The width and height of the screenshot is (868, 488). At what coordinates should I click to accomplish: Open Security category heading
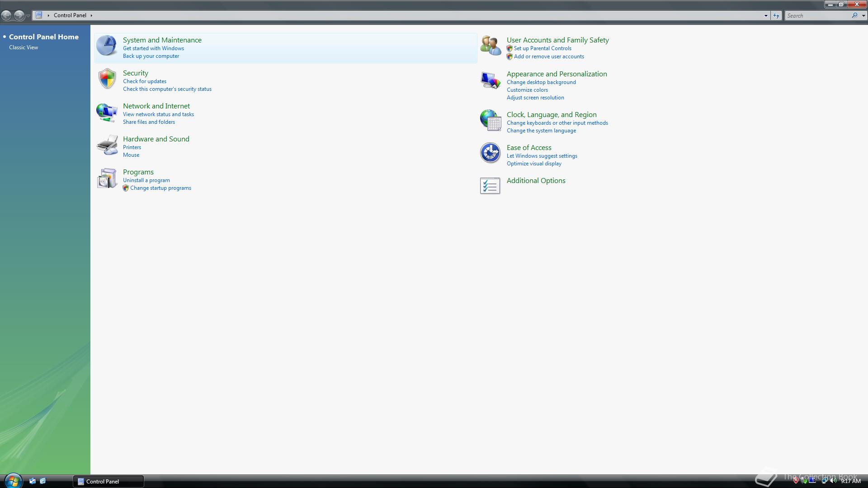click(136, 73)
